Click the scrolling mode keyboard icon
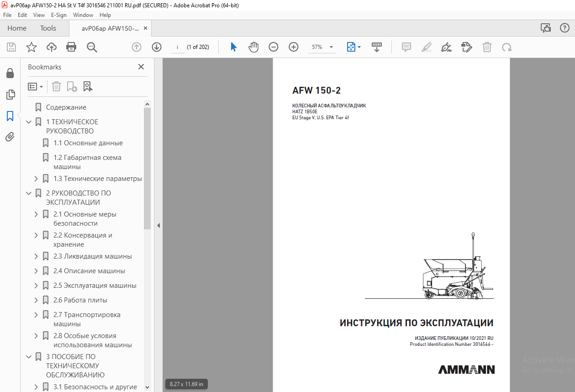 tap(377, 47)
